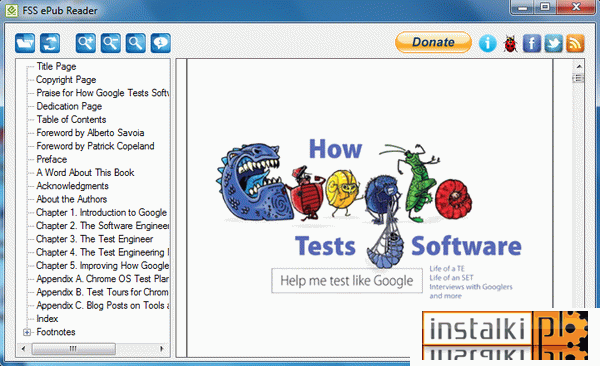Open the orange RSS feed icon
Screen dimensions: 600x366
point(575,43)
